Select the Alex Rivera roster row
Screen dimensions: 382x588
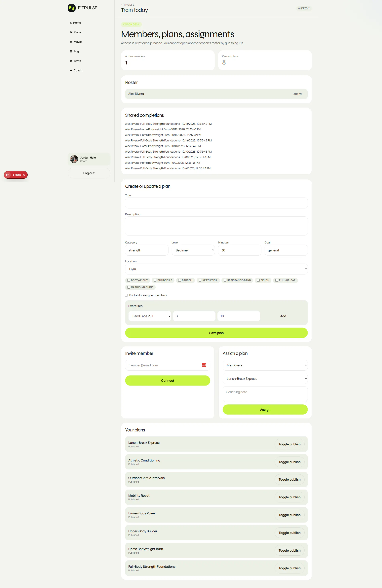tap(216, 94)
